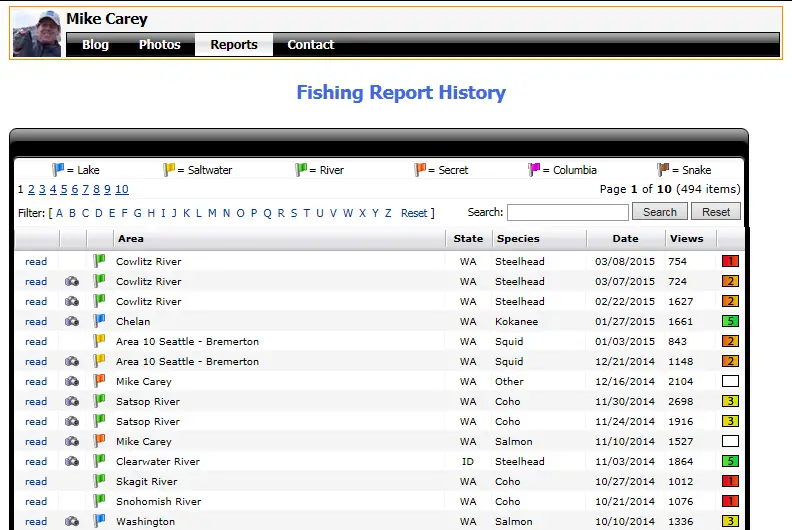Switch to the Photos tab
This screenshot has height=530, width=792.
160,45
